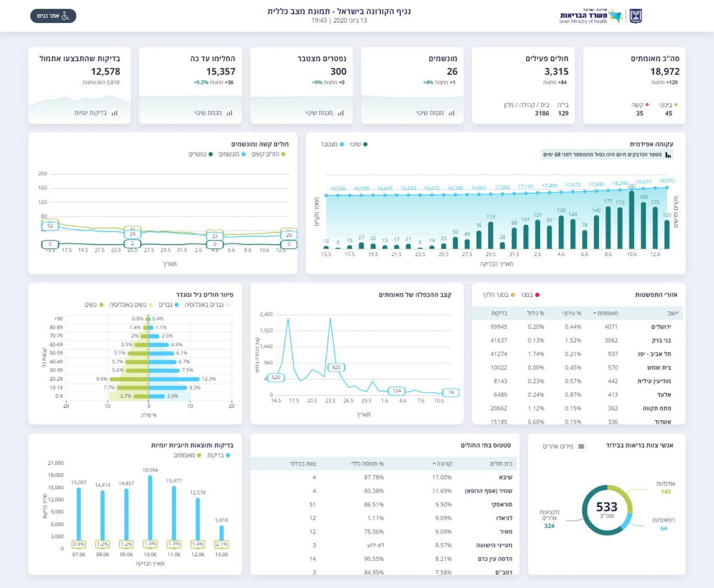This screenshot has height=588, width=714.
Task: Click the tests column header in spread areas table
Action: 499,313
